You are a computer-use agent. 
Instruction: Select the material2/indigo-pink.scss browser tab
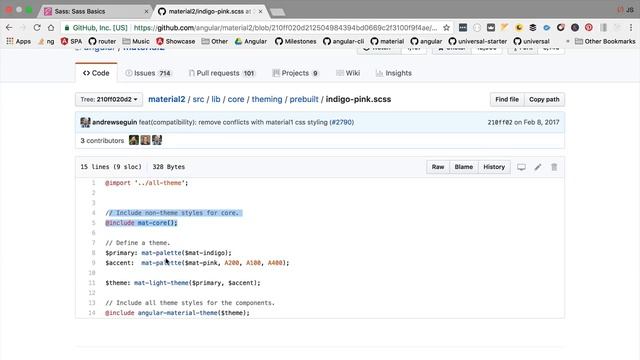click(210, 11)
